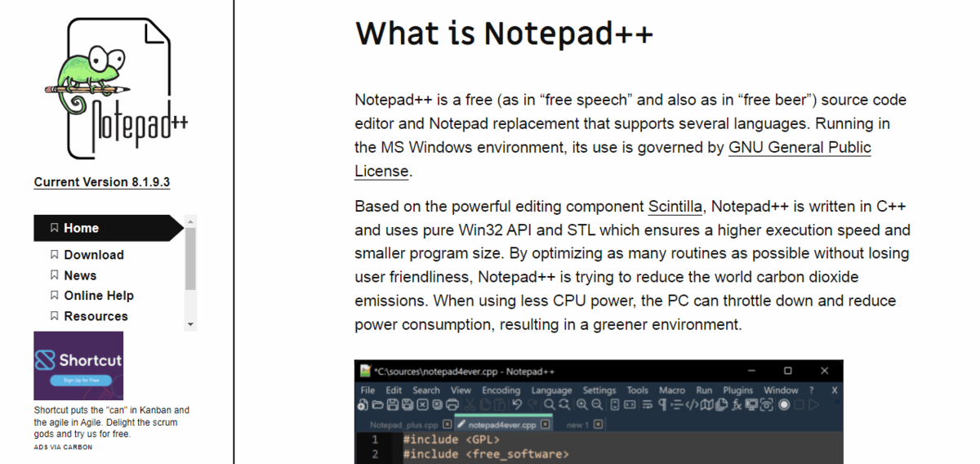Close the notepad4ever.cpp tab in screenshot
The height and width of the screenshot is (464, 980).
click(546, 424)
